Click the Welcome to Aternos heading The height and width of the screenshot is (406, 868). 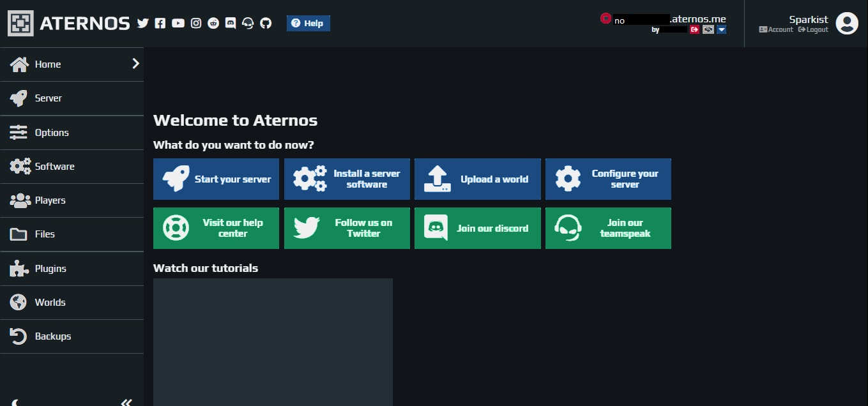pyautogui.click(x=235, y=120)
